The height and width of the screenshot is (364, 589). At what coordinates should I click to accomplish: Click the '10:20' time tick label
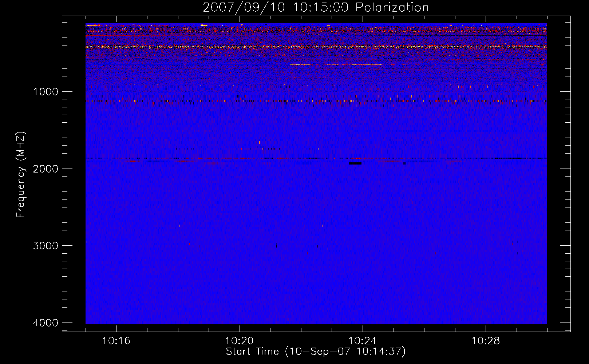(x=239, y=341)
